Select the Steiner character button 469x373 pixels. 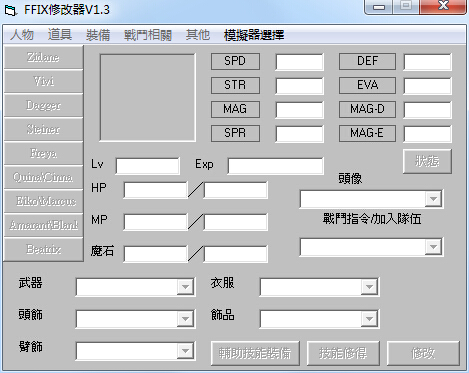click(43, 129)
